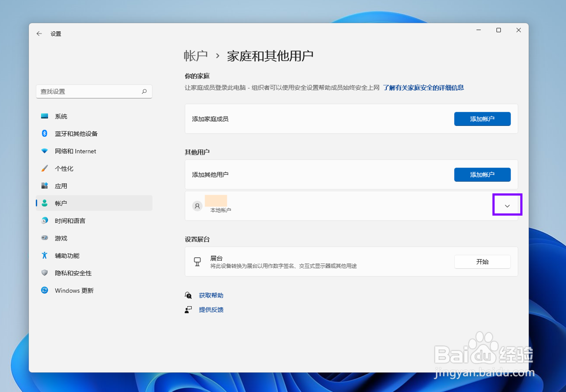
Task: Select 帐户 in the sidebar
Action: pos(94,203)
